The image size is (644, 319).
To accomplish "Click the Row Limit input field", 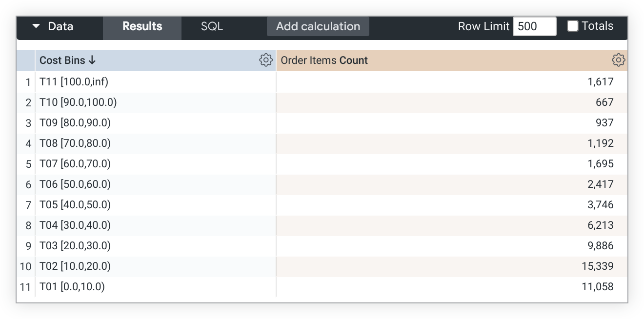I will [x=534, y=26].
